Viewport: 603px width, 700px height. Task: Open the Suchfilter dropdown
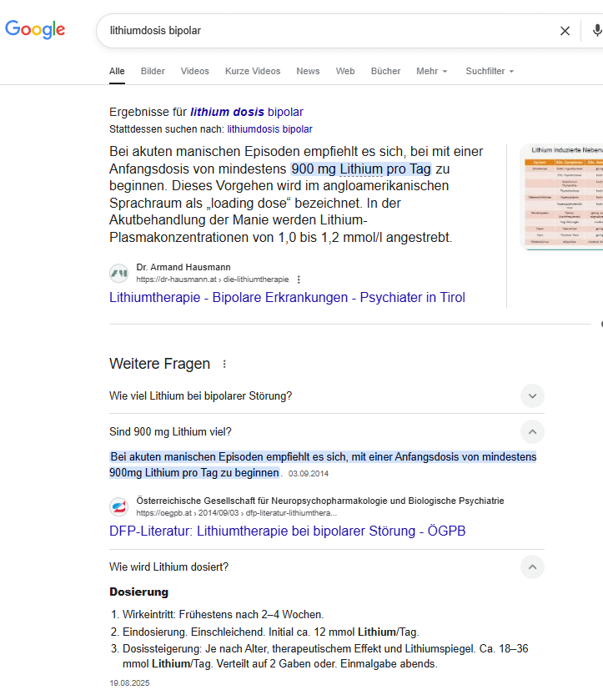pyautogui.click(x=490, y=71)
